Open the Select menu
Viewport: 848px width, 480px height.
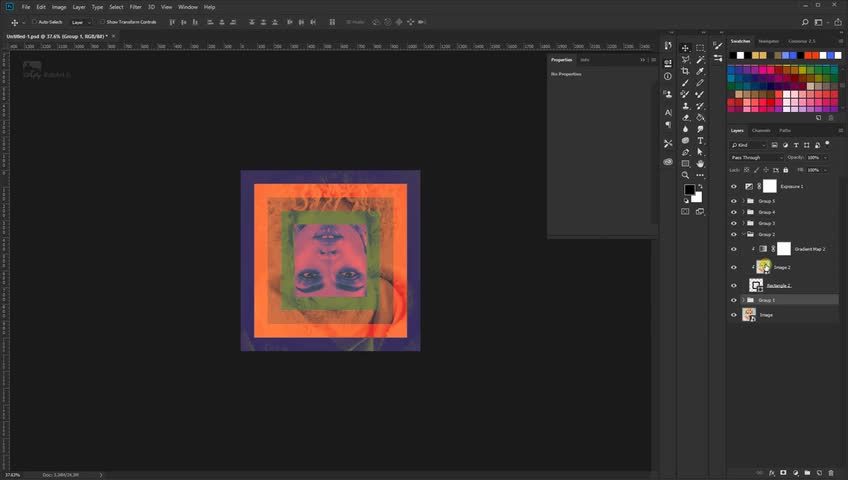116,7
